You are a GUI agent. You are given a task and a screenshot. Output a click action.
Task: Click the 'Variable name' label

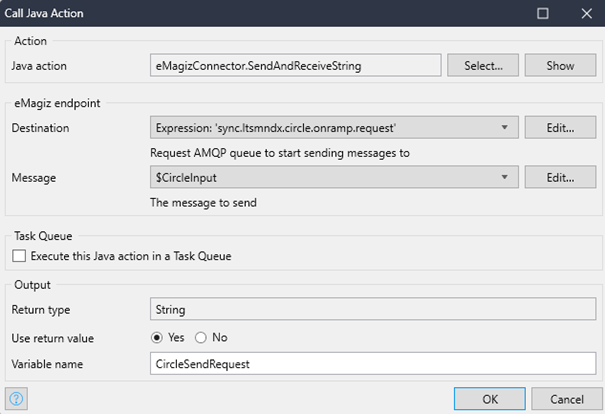[47, 364]
